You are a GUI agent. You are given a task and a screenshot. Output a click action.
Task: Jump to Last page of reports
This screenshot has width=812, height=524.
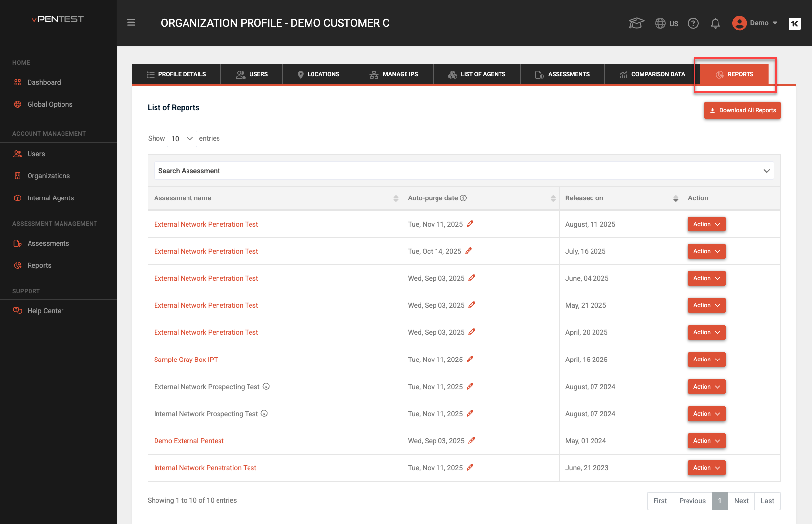(x=767, y=501)
